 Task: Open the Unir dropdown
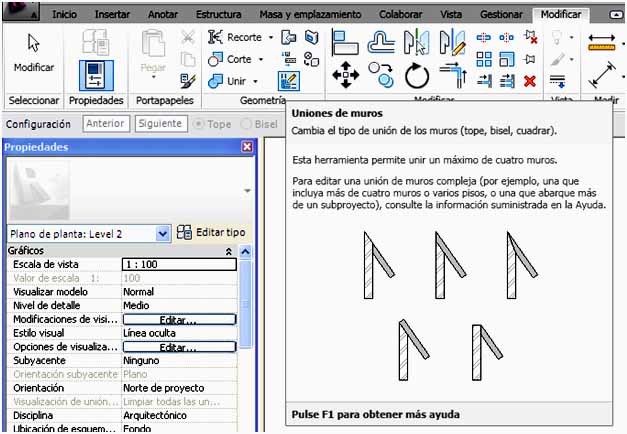257,81
